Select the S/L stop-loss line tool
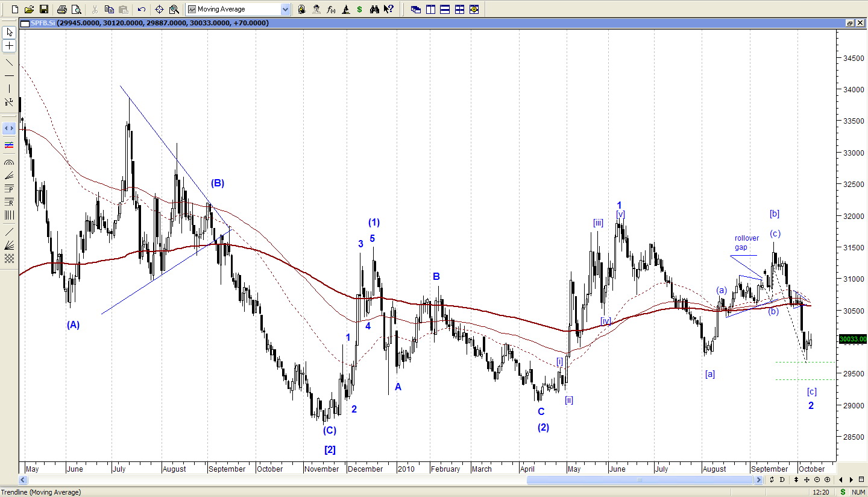Image resolution: width=868 pixels, height=497 pixels. pos(9,102)
